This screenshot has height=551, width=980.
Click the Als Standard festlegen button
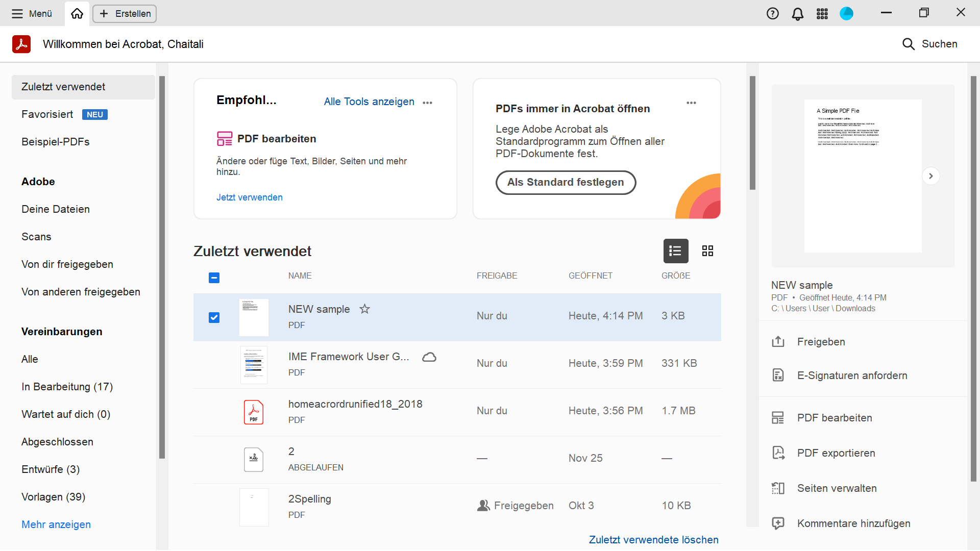565,182
